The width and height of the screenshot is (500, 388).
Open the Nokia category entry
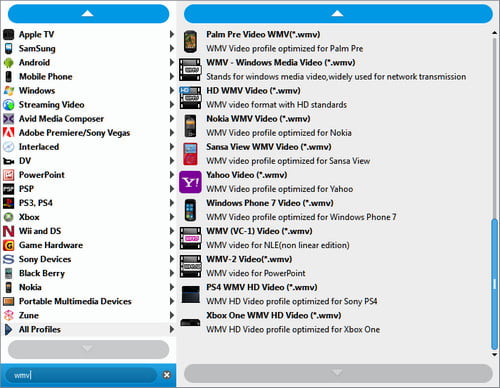[x=88, y=287]
